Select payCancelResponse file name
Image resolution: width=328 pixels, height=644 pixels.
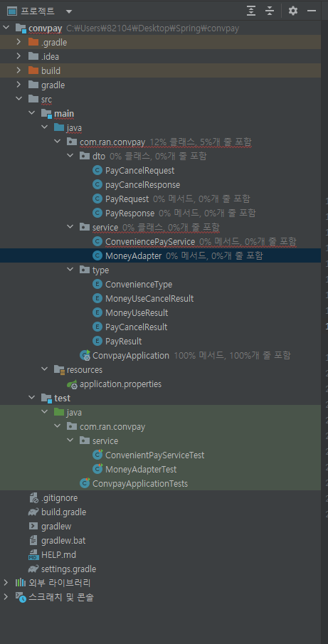[143, 185]
